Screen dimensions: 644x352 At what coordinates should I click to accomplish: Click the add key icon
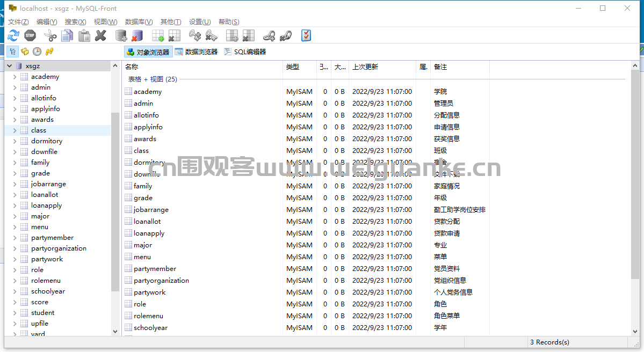(x=194, y=36)
